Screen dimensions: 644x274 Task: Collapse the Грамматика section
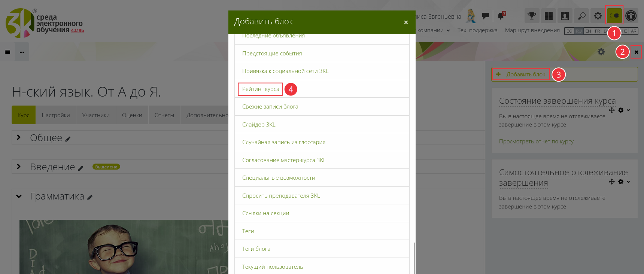[x=19, y=196]
